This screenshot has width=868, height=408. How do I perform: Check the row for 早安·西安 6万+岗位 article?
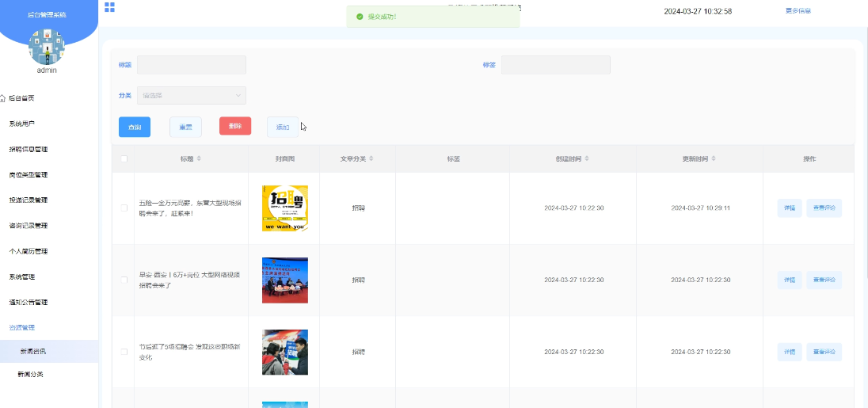click(124, 280)
